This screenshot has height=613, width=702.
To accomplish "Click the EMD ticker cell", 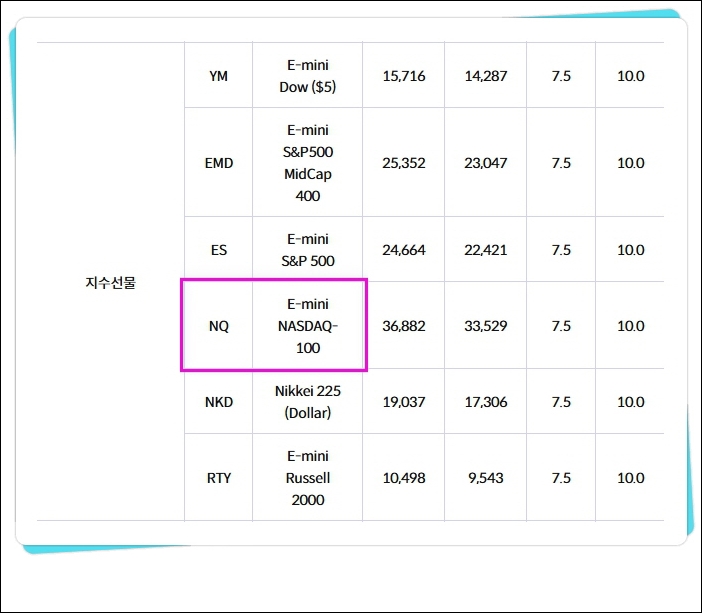I will [x=218, y=163].
